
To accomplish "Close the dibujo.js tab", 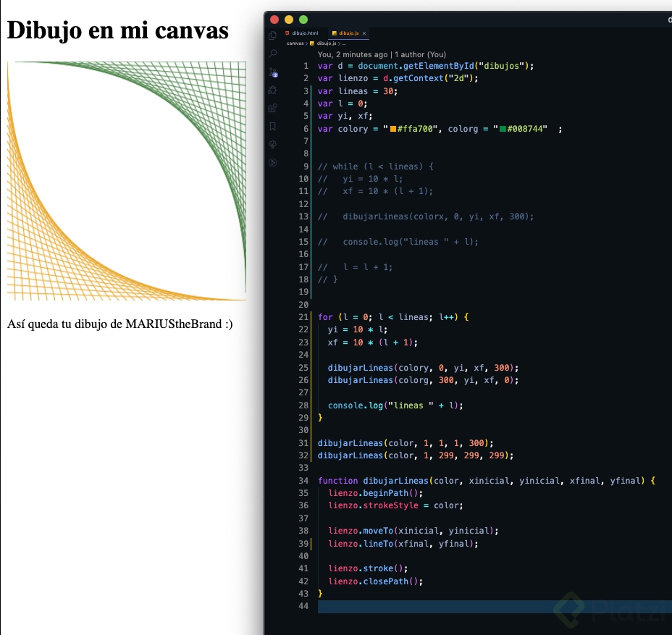I will click(364, 33).
